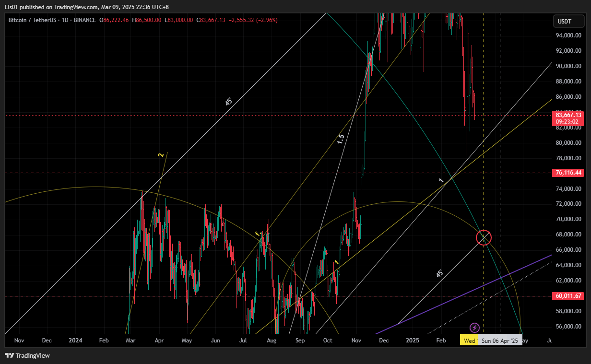591x364 pixels.
Task: Click the 60,011.67 price level label
Action: coord(568,296)
